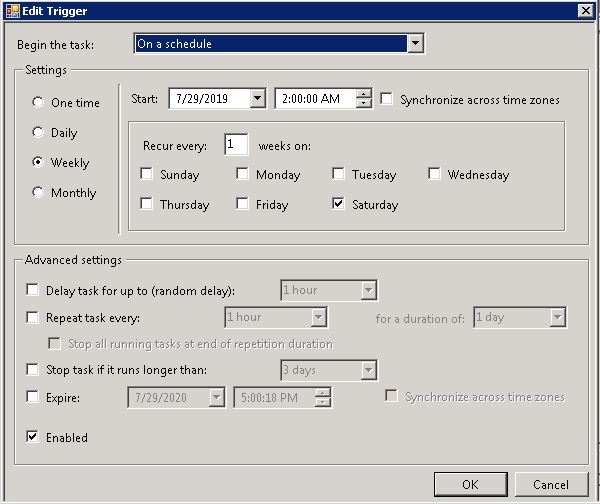Open the random delay 1 hour dropdown
600x504 pixels.
click(368, 290)
